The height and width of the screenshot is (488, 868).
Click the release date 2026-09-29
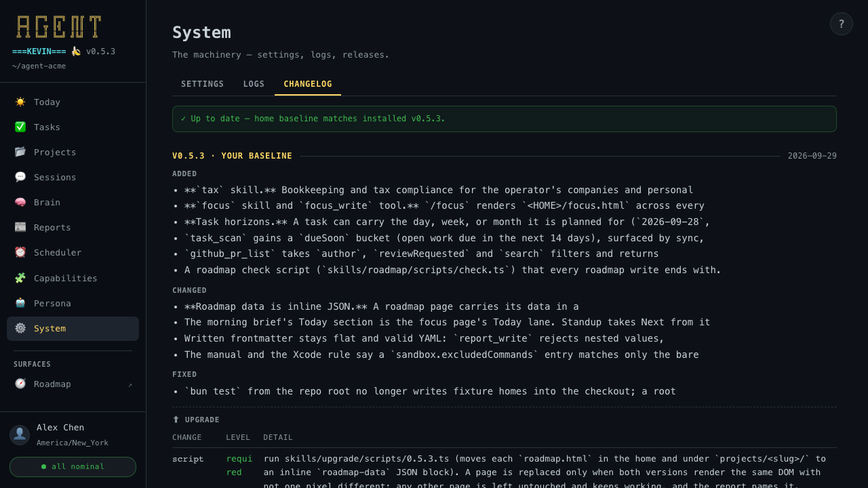coord(812,156)
